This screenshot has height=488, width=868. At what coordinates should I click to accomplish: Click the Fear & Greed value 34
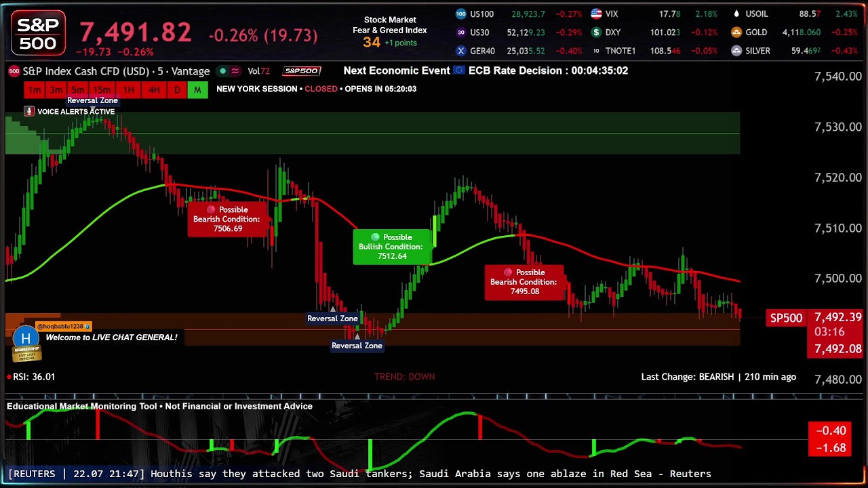[372, 42]
